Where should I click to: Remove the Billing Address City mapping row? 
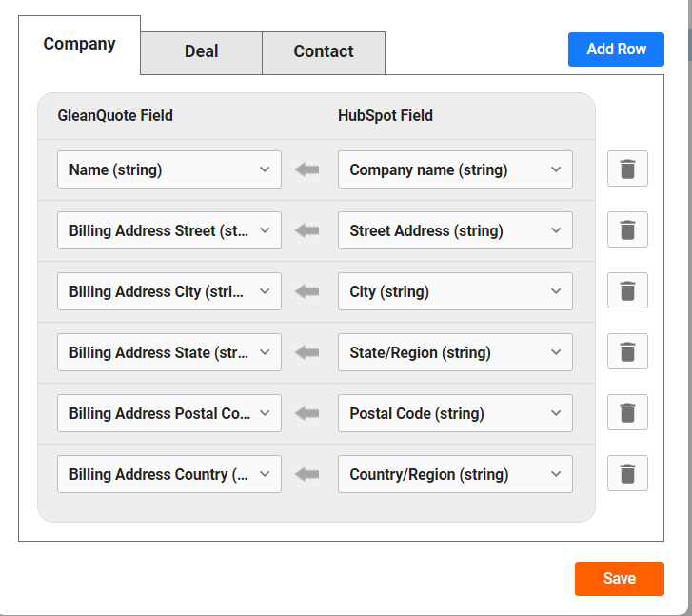627,290
